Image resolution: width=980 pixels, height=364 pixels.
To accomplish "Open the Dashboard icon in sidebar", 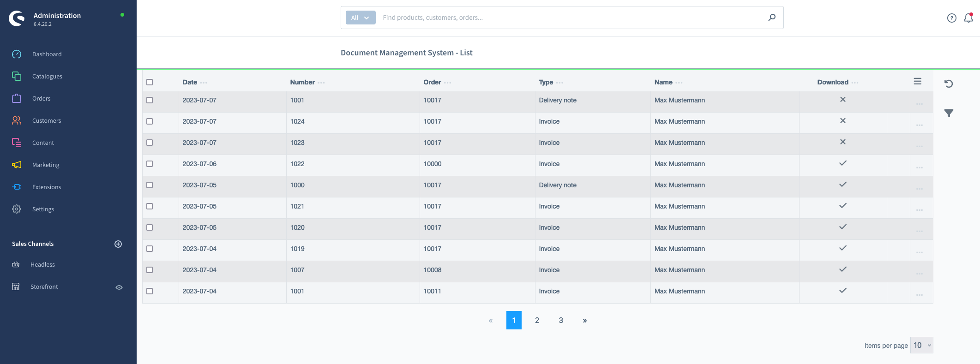I will [17, 54].
